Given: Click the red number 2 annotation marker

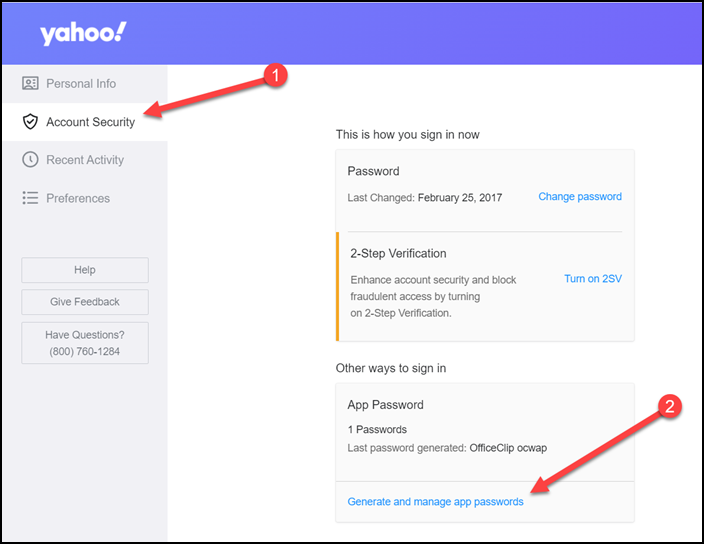Looking at the screenshot, I should coord(669,406).
